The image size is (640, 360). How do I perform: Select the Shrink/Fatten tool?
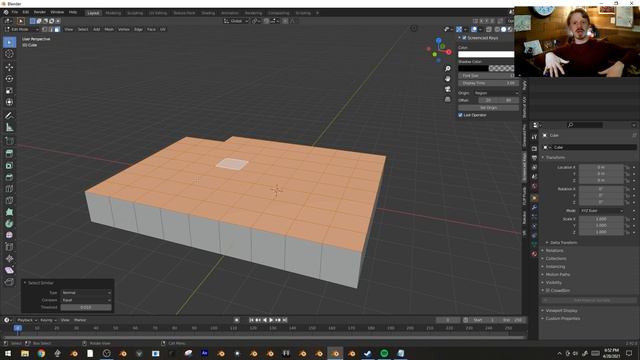tap(9, 258)
